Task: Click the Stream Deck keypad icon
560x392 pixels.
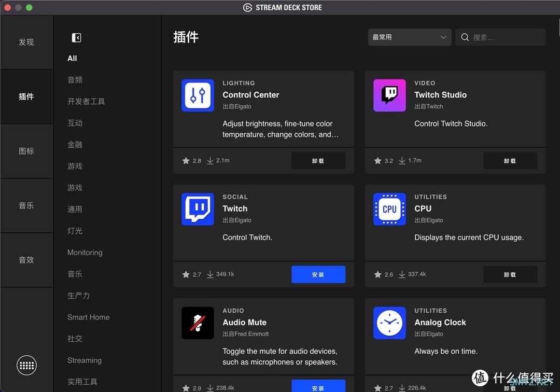Action: pos(26,365)
